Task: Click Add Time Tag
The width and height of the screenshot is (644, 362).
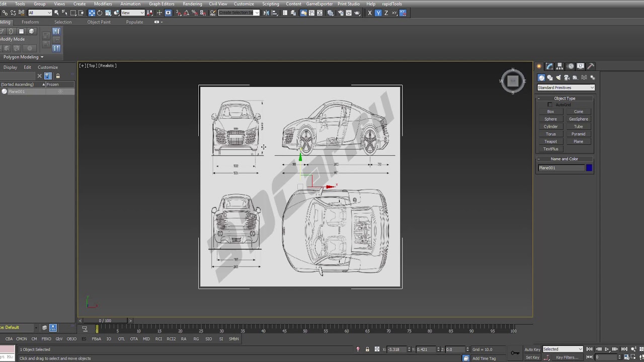Action: coord(484,358)
